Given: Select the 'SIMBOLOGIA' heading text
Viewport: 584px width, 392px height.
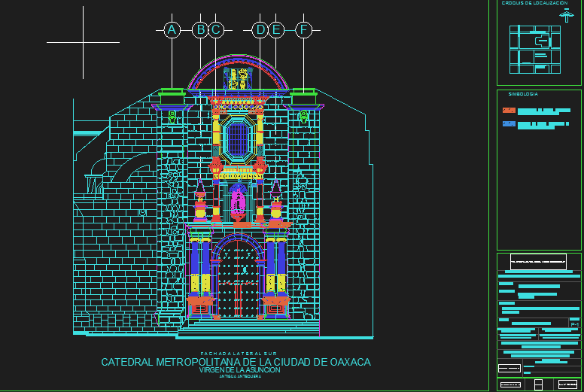Looking at the screenshot, I should tap(523, 94).
